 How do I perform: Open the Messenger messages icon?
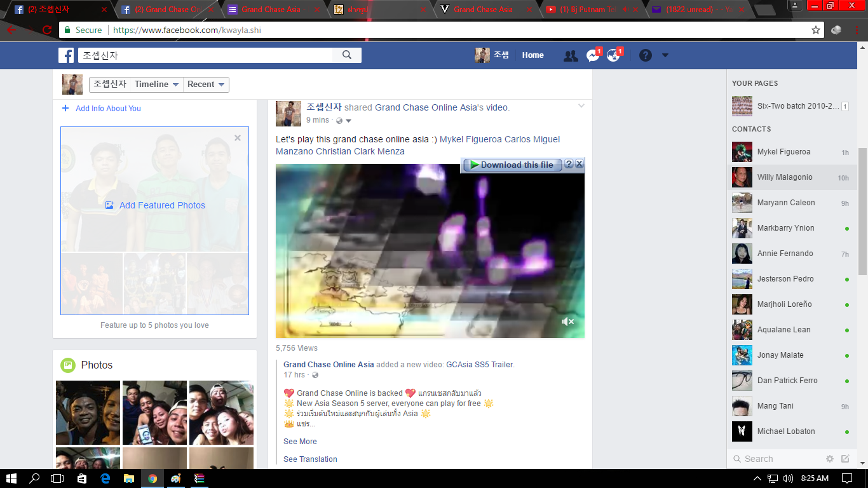pos(593,55)
